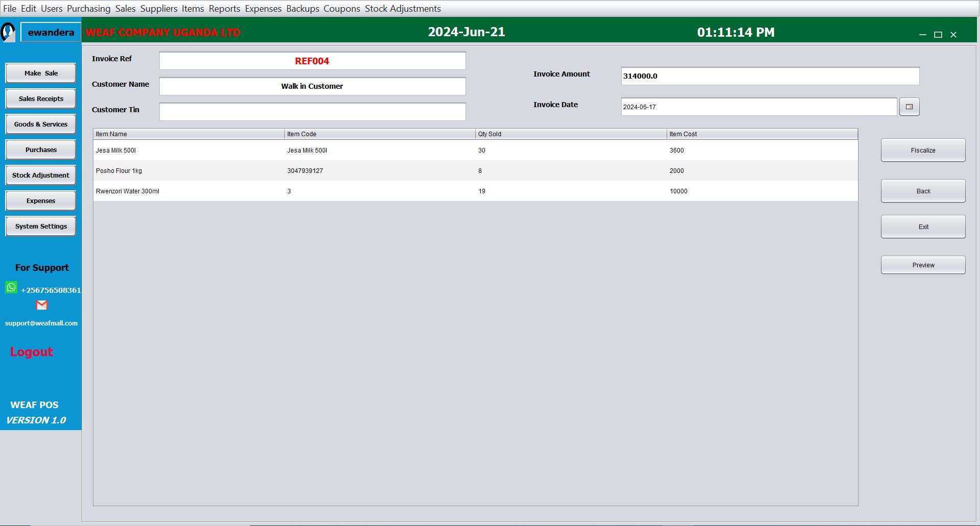980x526 pixels.
Task: Click the quantity 19 cell for Rwenzori Water
Action: click(x=571, y=191)
